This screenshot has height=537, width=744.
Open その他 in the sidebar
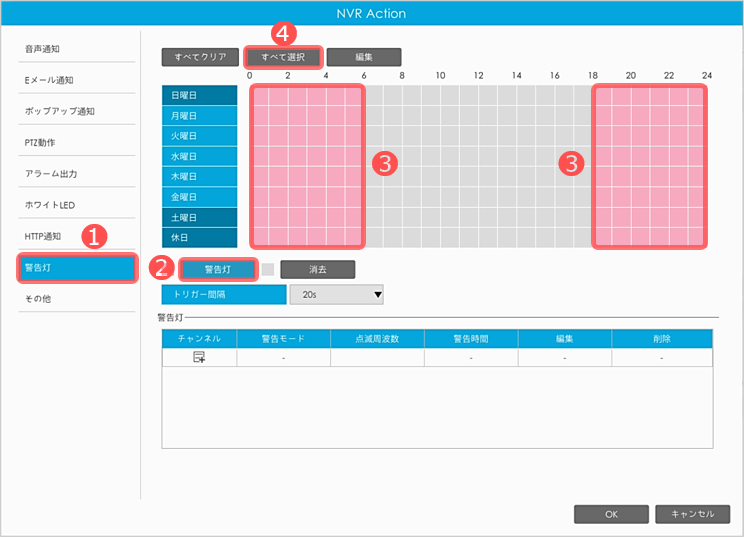(x=39, y=298)
